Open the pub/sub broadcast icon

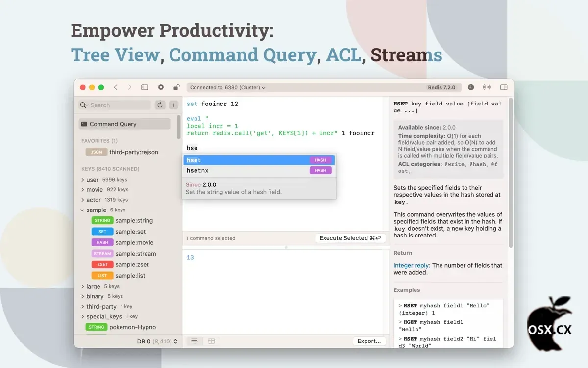tap(487, 87)
